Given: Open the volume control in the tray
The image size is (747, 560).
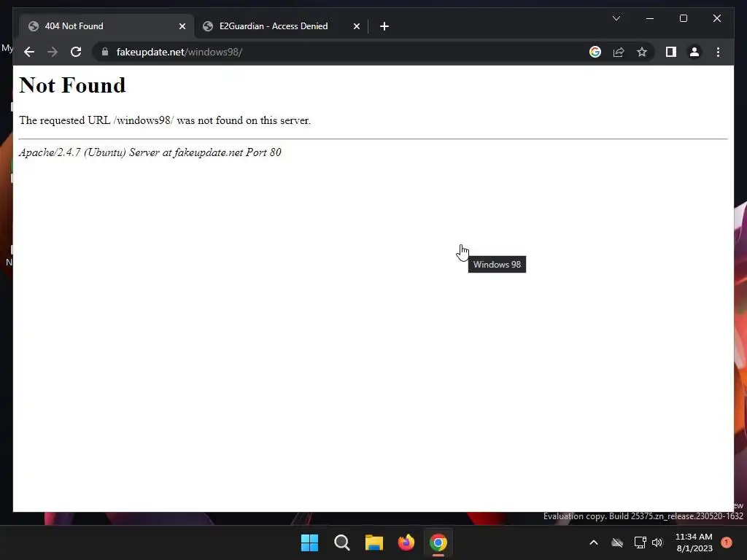Looking at the screenshot, I should (657, 542).
